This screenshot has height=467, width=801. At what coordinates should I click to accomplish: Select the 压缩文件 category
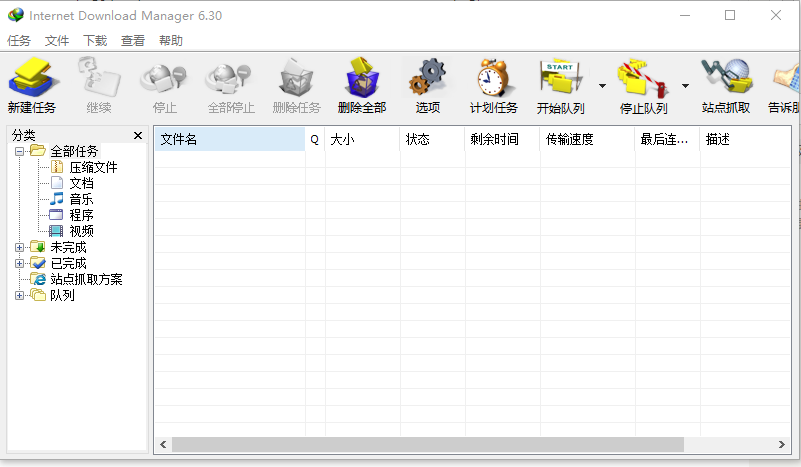pyautogui.click(x=93, y=167)
